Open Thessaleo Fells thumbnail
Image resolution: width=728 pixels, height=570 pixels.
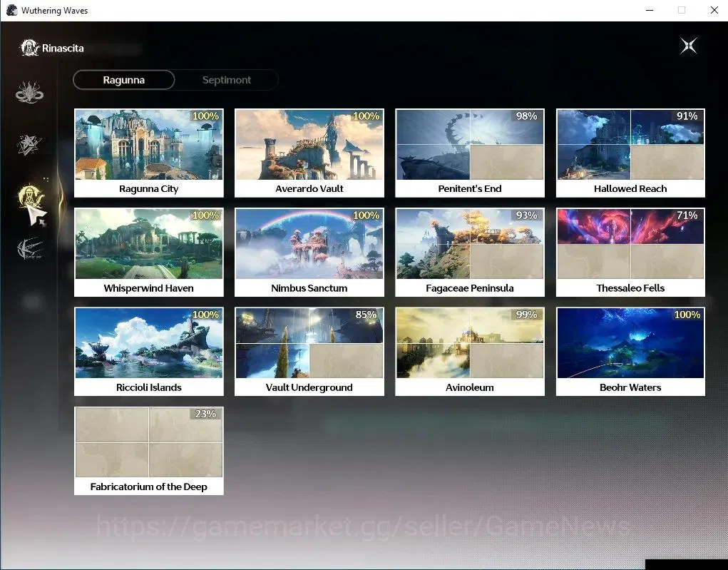tap(630, 244)
